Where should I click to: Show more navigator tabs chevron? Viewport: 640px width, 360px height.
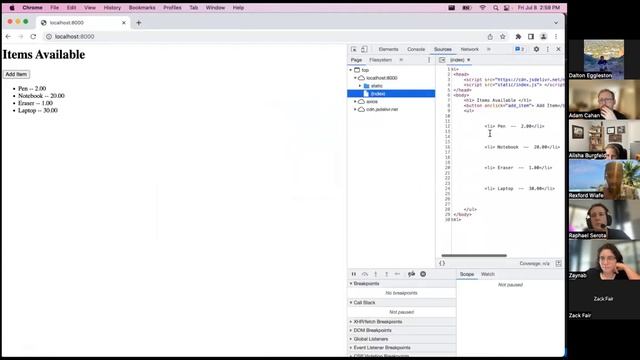point(401,60)
